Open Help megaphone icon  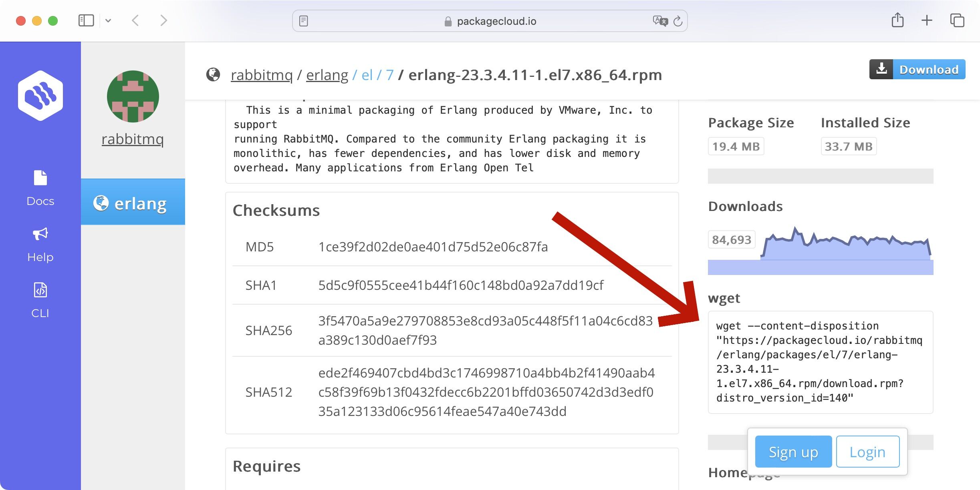[x=40, y=234]
